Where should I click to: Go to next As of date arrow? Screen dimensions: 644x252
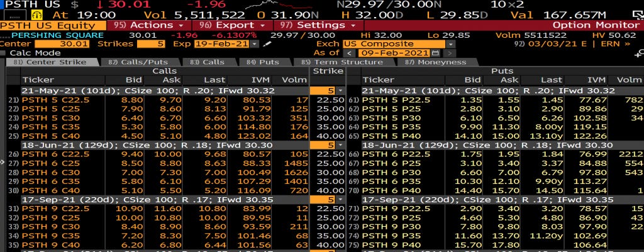pyautogui.click(x=450, y=53)
